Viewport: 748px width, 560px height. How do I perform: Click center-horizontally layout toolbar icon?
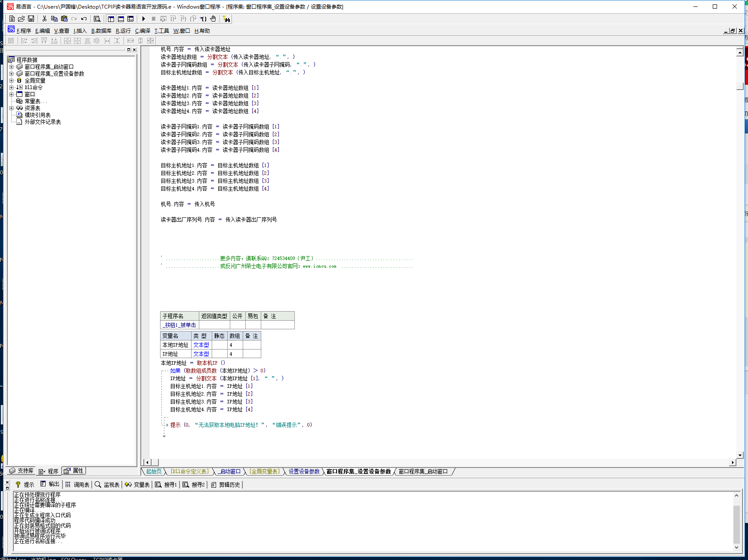pos(68,40)
